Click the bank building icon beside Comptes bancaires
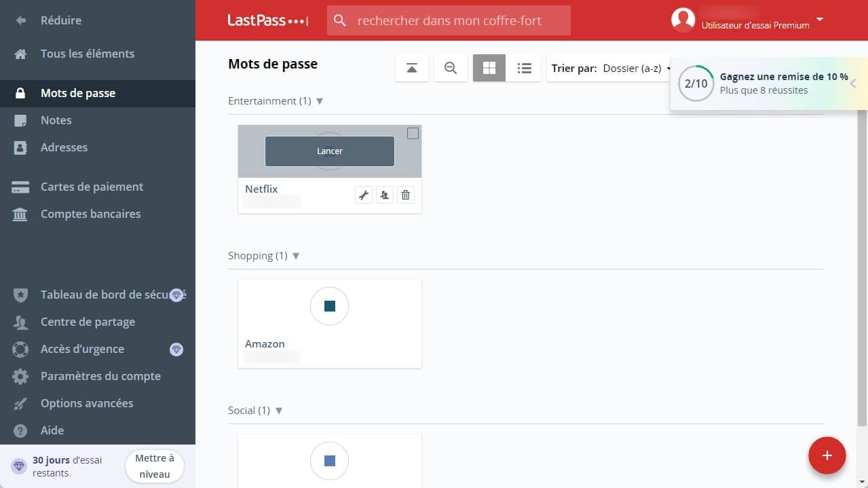 (x=20, y=214)
